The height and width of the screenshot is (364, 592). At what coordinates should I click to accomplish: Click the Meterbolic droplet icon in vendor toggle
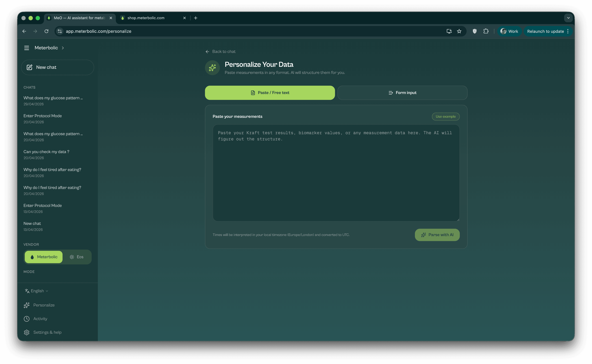pyautogui.click(x=32, y=257)
